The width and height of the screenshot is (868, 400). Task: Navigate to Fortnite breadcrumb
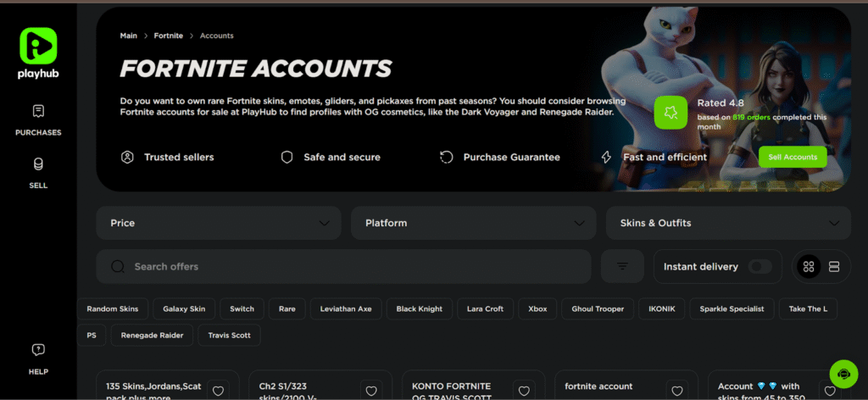[168, 36]
